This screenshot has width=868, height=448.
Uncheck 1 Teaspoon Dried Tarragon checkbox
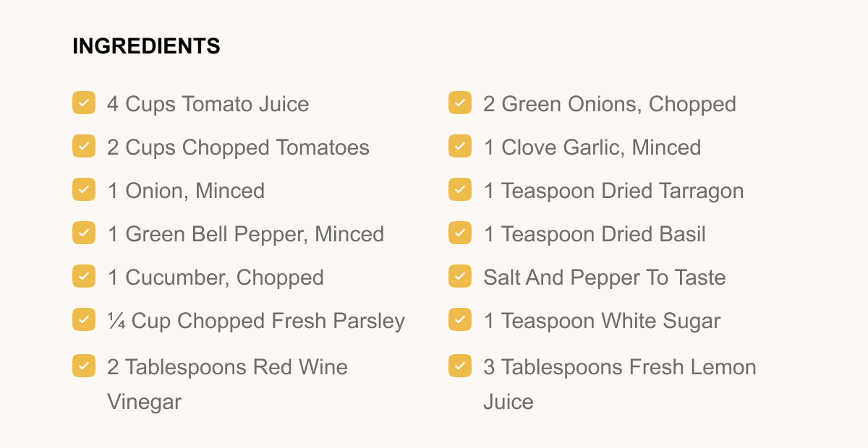(x=460, y=189)
